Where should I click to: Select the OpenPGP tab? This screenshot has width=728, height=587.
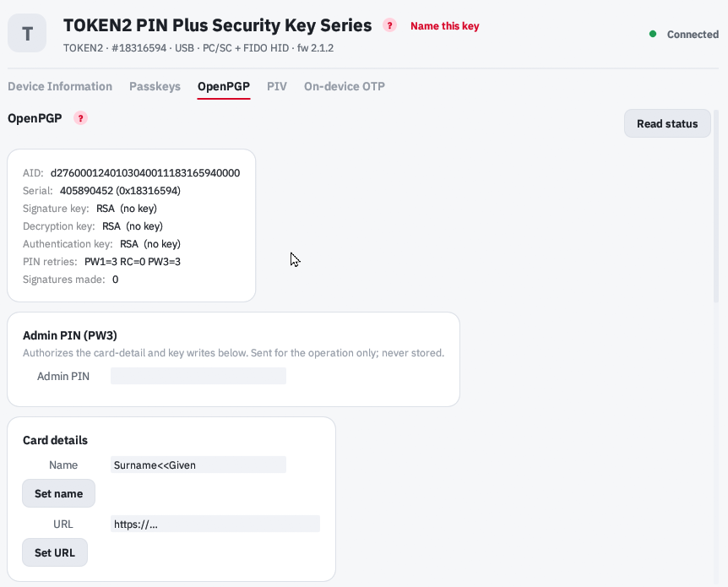[224, 86]
